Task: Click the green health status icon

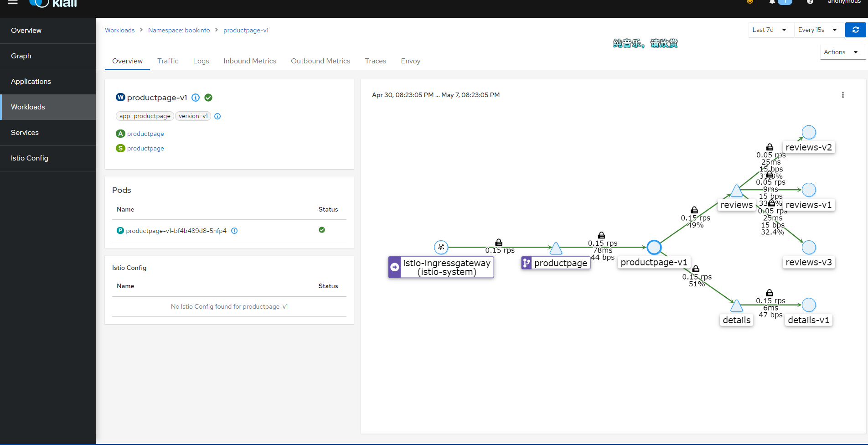Action: pyautogui.click(x=208, y=98)
